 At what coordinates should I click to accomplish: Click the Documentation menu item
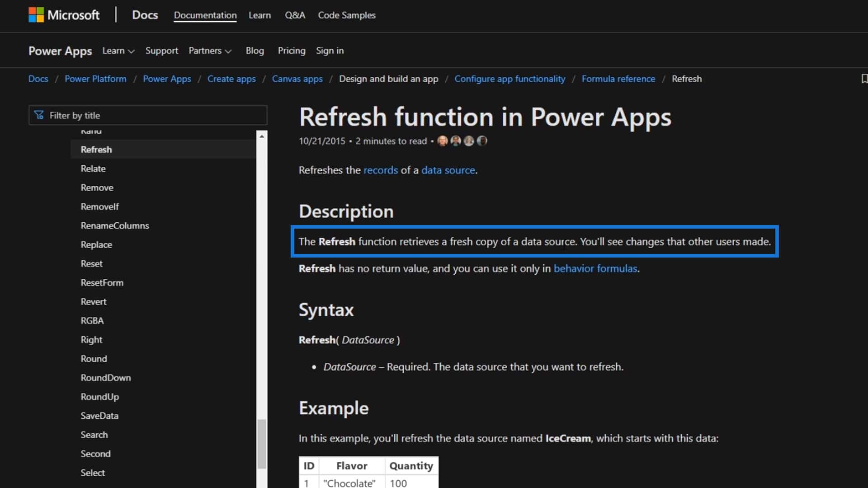[205, 15]
